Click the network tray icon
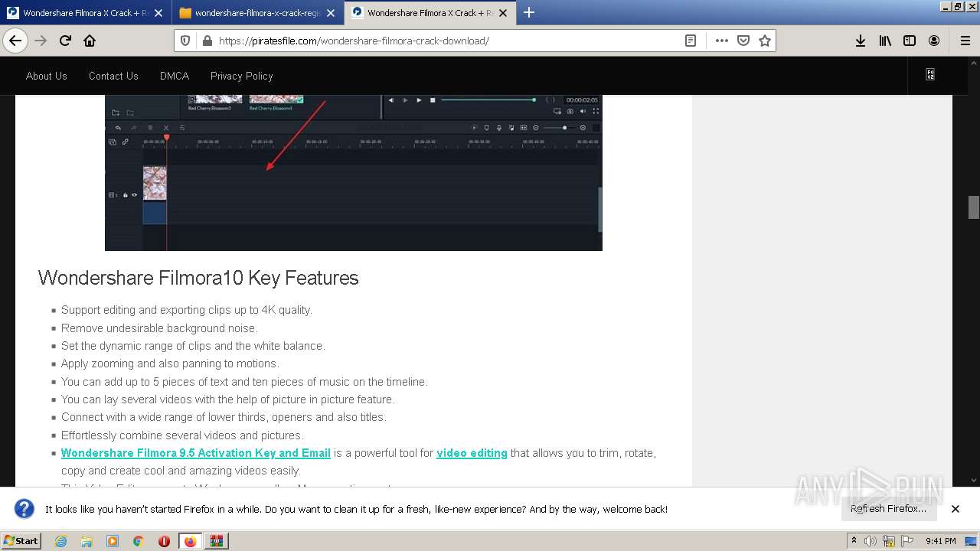The width and height of the screenshot is (980, 551). pos(889,541)
